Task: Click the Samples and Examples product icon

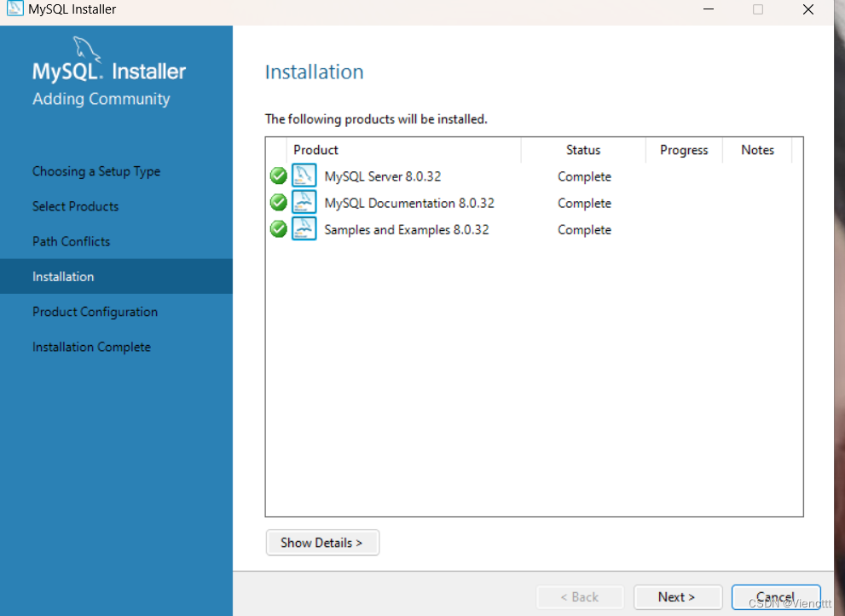Action: 304,228
